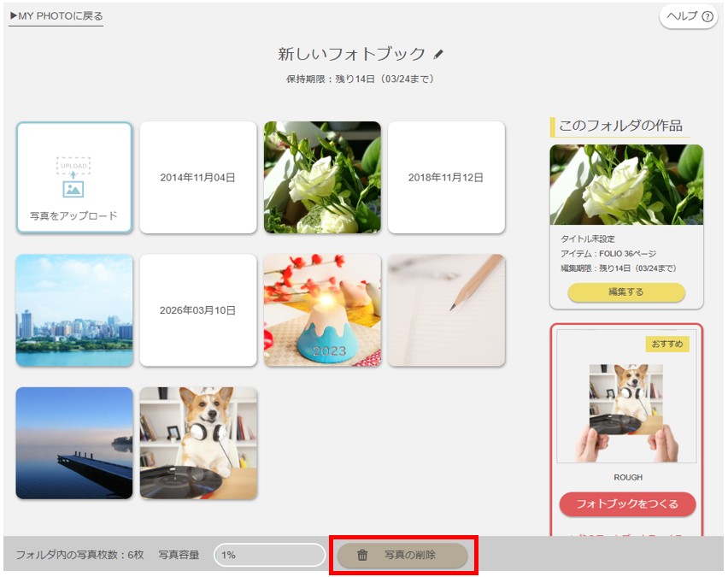728x577 pixels.
Task: Click the ROUGH recommended product image
Action: click(x=626, y=397)
